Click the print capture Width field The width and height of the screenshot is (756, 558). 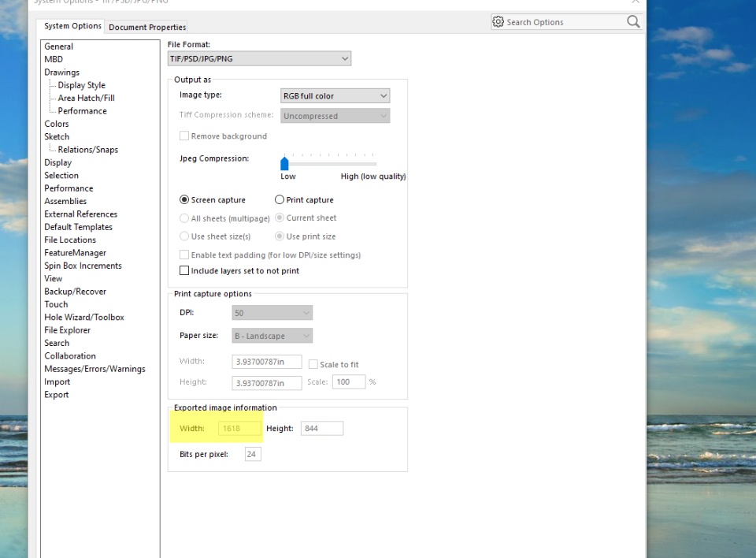[267, 362]
